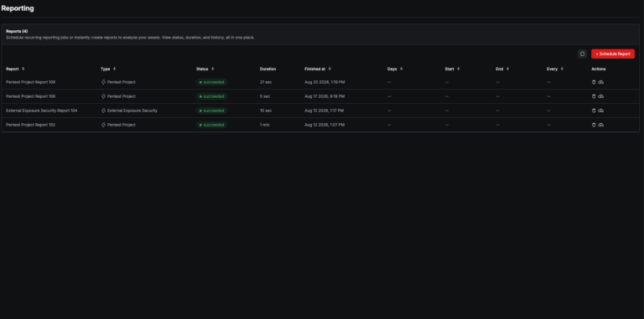Click the Actions column header
Screen dimensions: 644x319
pos(599,69)
